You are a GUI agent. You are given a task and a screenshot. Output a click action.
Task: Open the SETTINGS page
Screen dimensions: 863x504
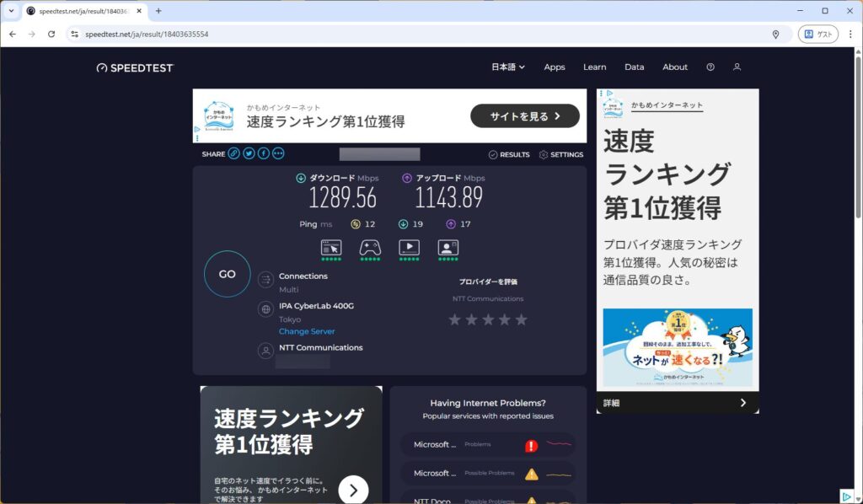click(x=561, y=155)
